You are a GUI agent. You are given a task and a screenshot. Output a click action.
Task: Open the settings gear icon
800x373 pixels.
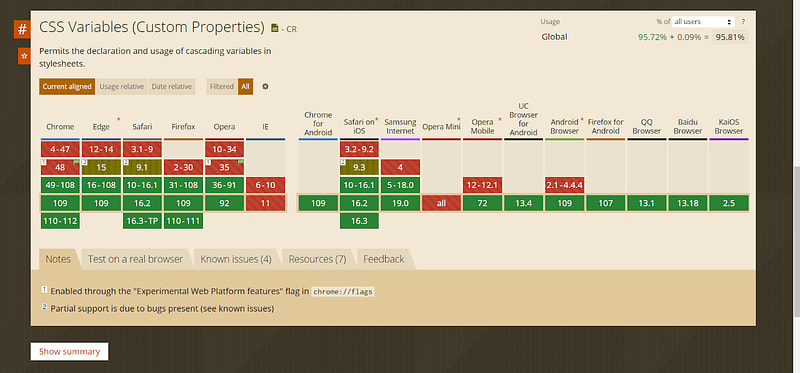coord(265,87)
